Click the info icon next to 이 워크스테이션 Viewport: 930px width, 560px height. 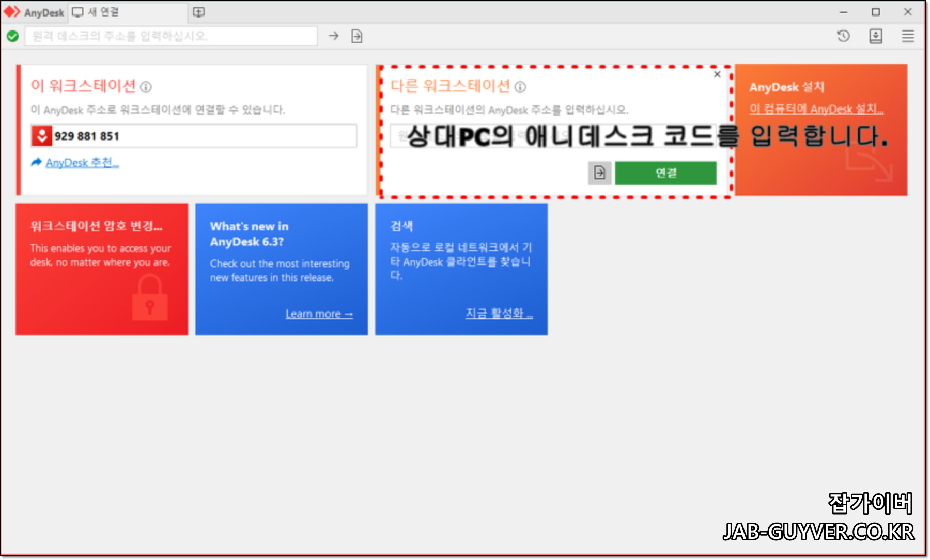146,87
